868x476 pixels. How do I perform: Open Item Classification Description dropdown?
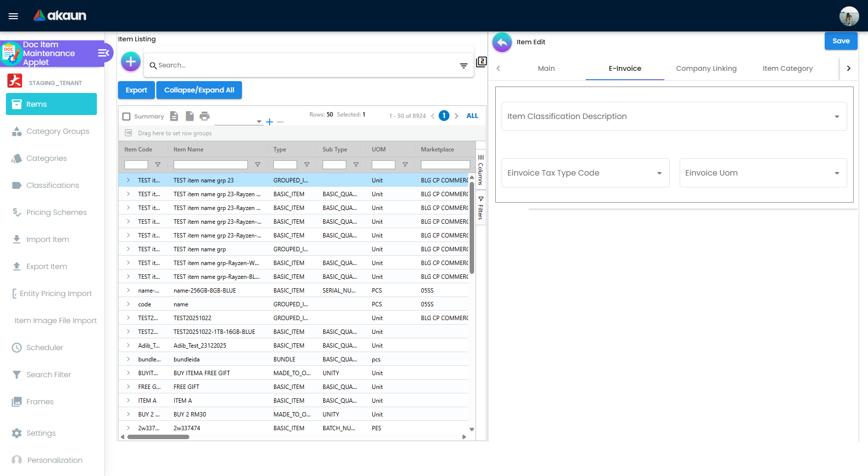click(x=674, y=117)
